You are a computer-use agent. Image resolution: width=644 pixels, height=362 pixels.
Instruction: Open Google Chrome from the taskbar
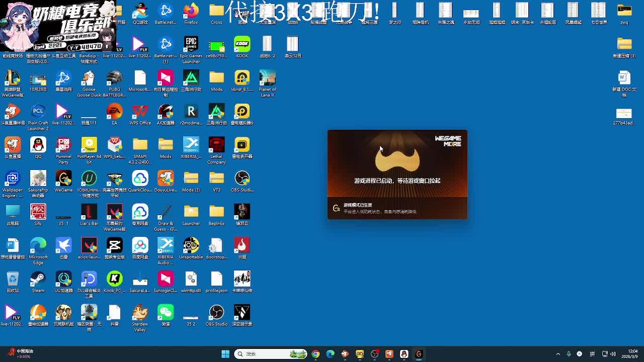(315, 354)
